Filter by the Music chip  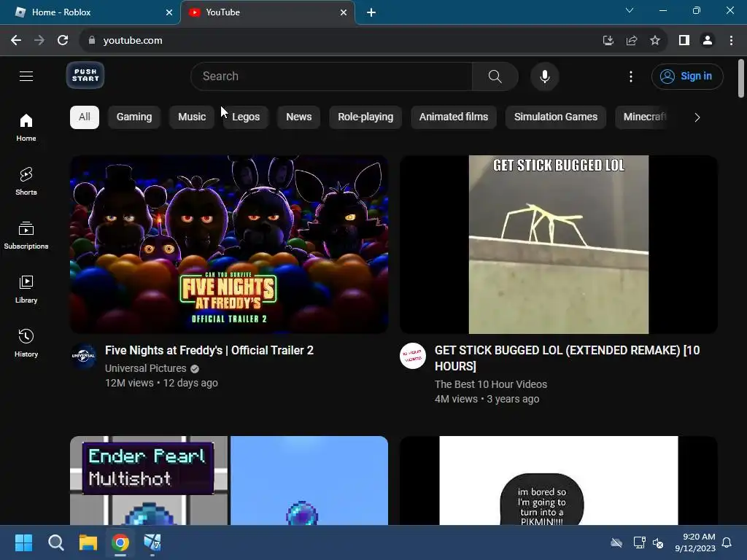tap(192, 117)
